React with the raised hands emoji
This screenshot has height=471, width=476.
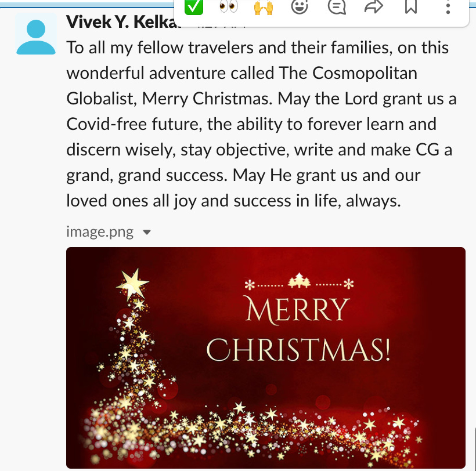point(264,8)
